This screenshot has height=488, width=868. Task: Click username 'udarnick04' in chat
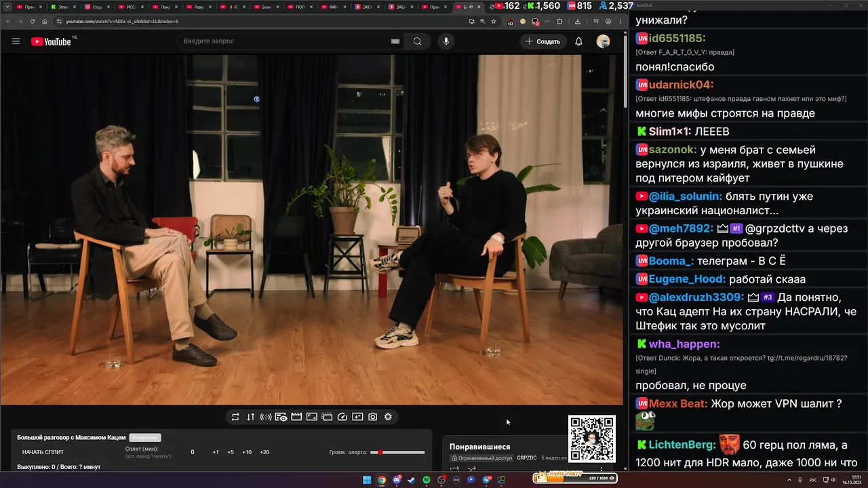pos(681,85)
